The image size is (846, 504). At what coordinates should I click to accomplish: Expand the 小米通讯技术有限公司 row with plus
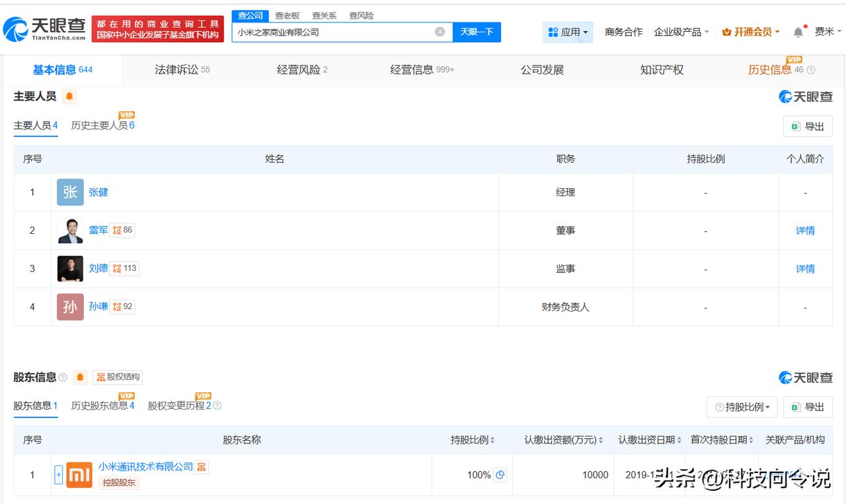58,475
